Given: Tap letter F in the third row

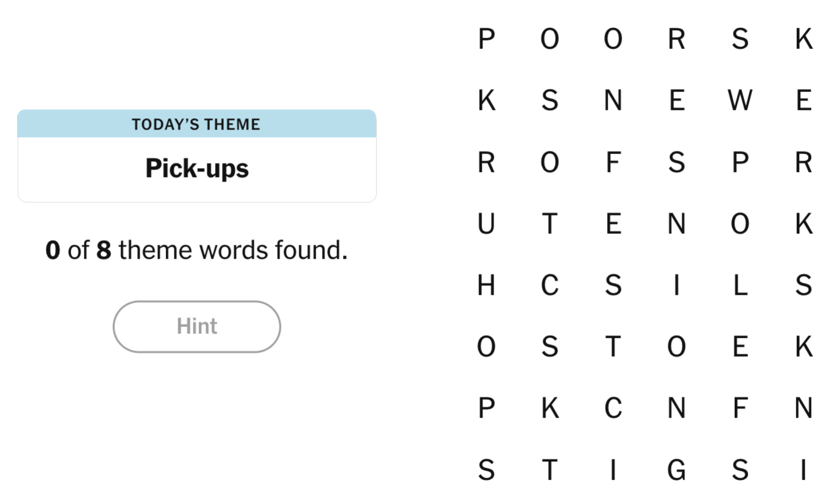Looking at the screenshot, I should 613,162.
